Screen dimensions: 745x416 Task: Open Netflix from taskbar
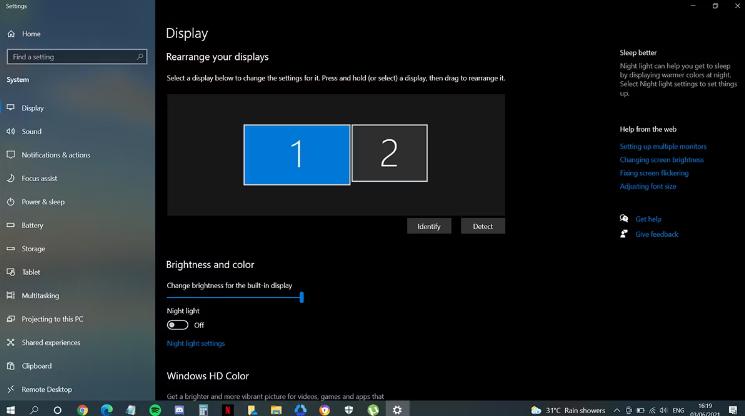(228, 410)
